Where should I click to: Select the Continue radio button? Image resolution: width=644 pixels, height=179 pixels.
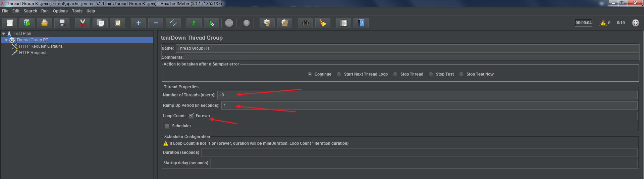310,74
